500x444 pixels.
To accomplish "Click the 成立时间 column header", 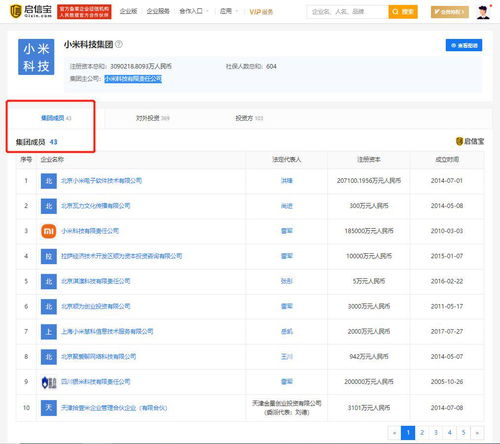I will [x=447, y=160].
